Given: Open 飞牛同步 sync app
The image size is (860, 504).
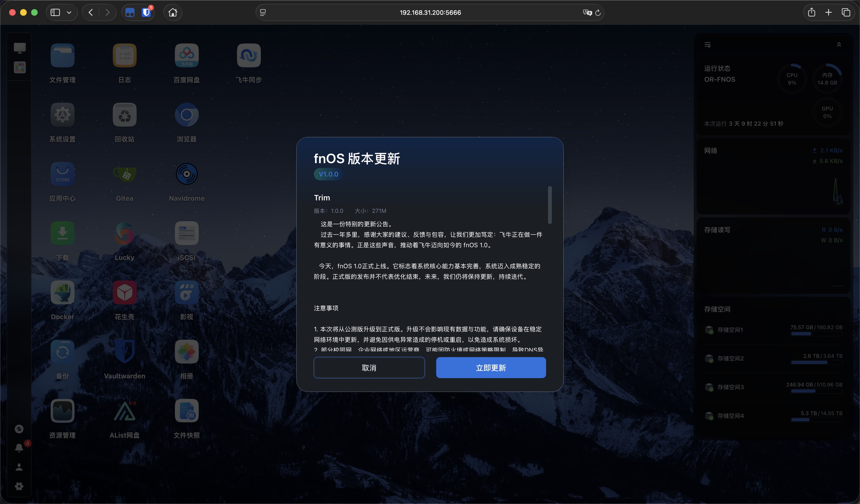Looking at the screenshot, I should click(249, 56).
